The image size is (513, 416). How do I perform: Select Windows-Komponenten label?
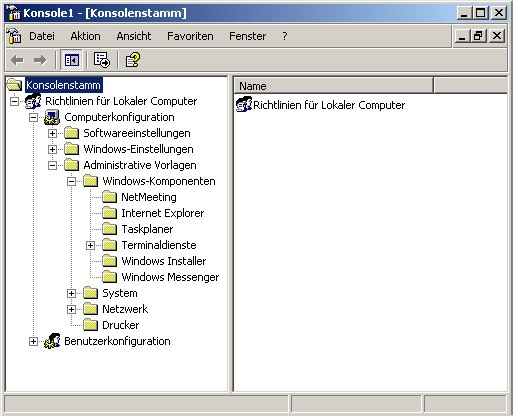[159, 181]
